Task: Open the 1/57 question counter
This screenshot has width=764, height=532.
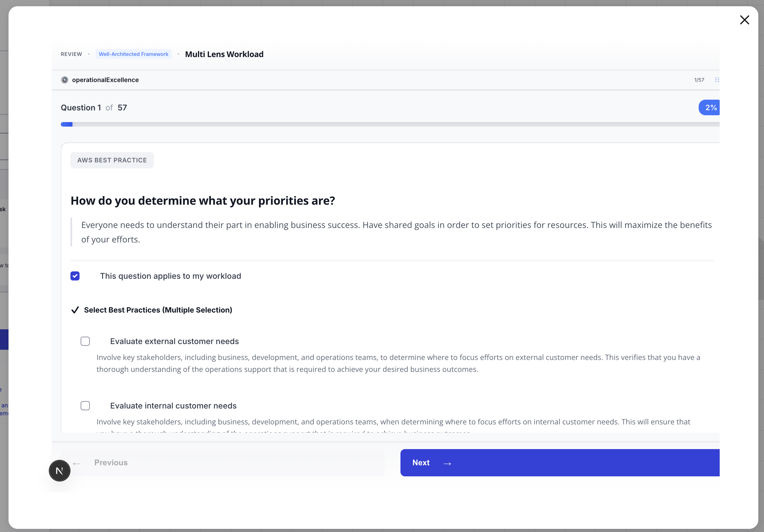Action: click(699, 80)
